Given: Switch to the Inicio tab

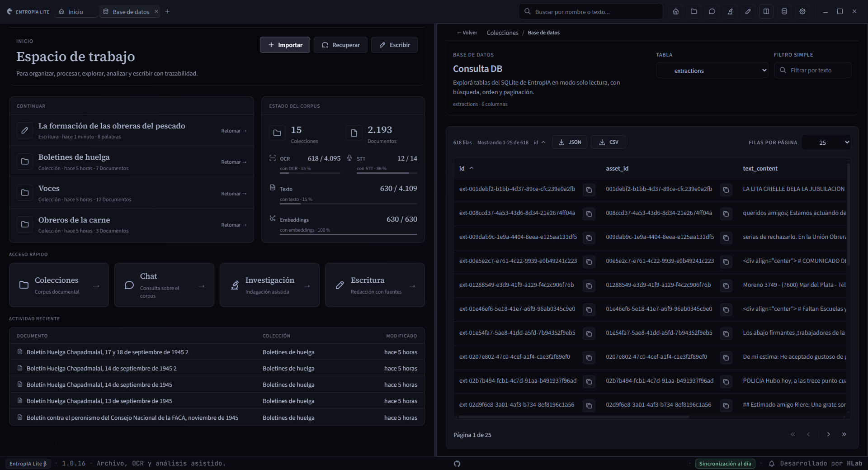Looking at the screenshot, I should pyautogui.click(x=75, y=12).
